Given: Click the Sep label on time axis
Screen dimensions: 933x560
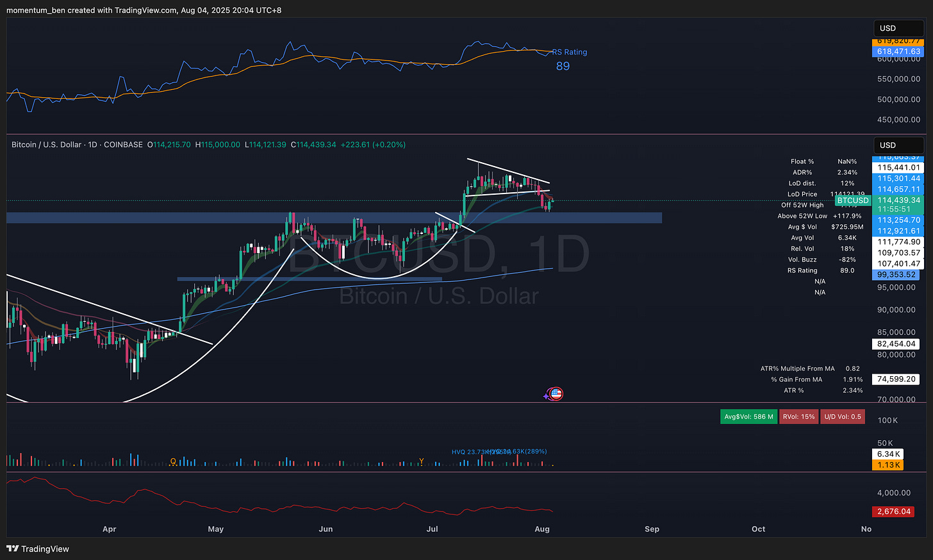Looking at the screenshot, I should pos(652,529).
